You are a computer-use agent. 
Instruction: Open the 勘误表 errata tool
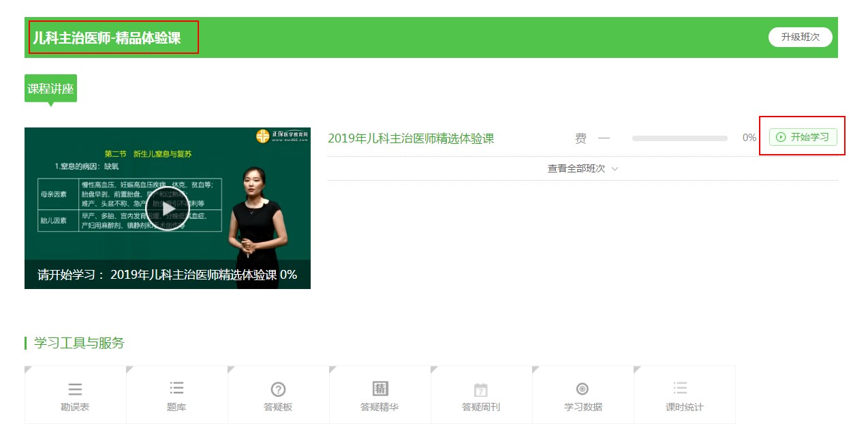[x=75, y=395]
